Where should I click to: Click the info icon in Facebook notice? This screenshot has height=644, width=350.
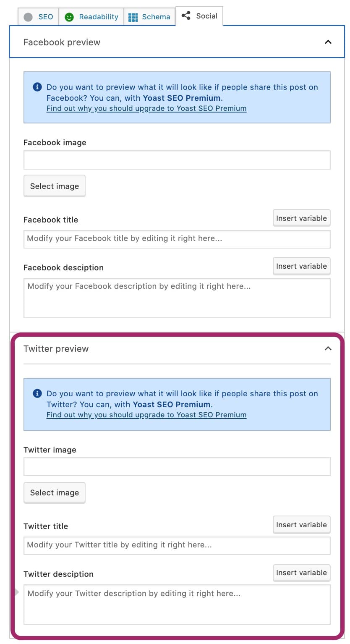point(37,87)
